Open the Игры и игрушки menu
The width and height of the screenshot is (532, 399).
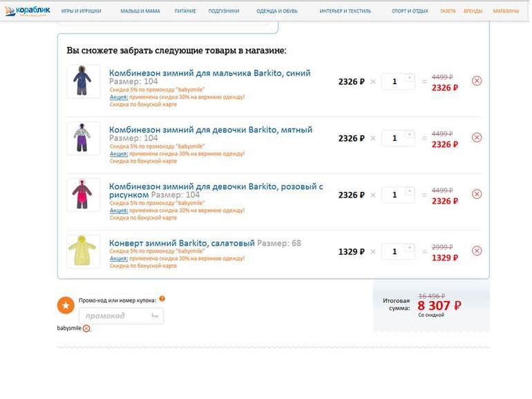(81, 11)
